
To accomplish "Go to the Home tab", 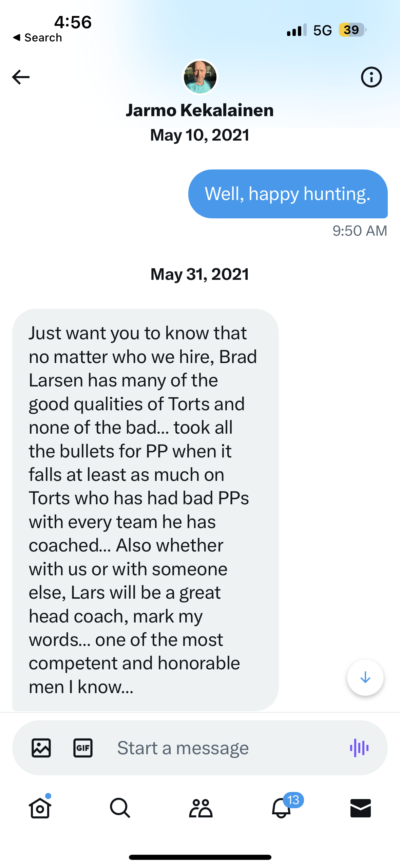I will (x=40, y=808).
